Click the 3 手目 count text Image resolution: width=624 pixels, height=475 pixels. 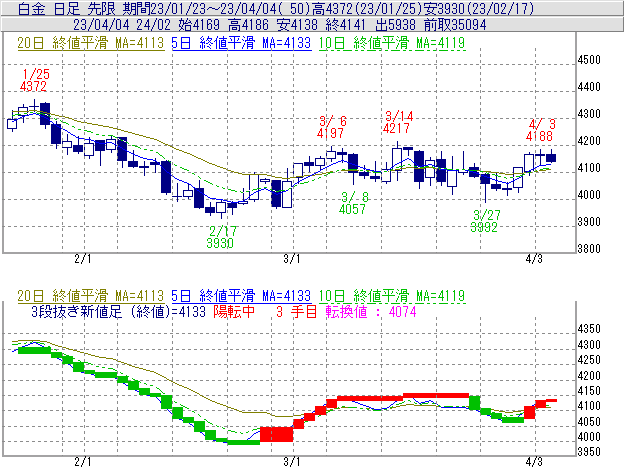296,311
